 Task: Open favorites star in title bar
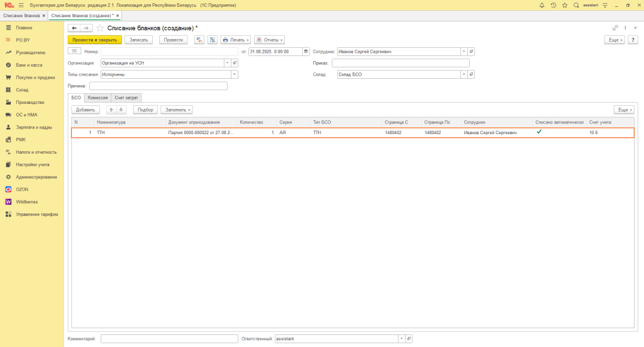pos(565,5)
